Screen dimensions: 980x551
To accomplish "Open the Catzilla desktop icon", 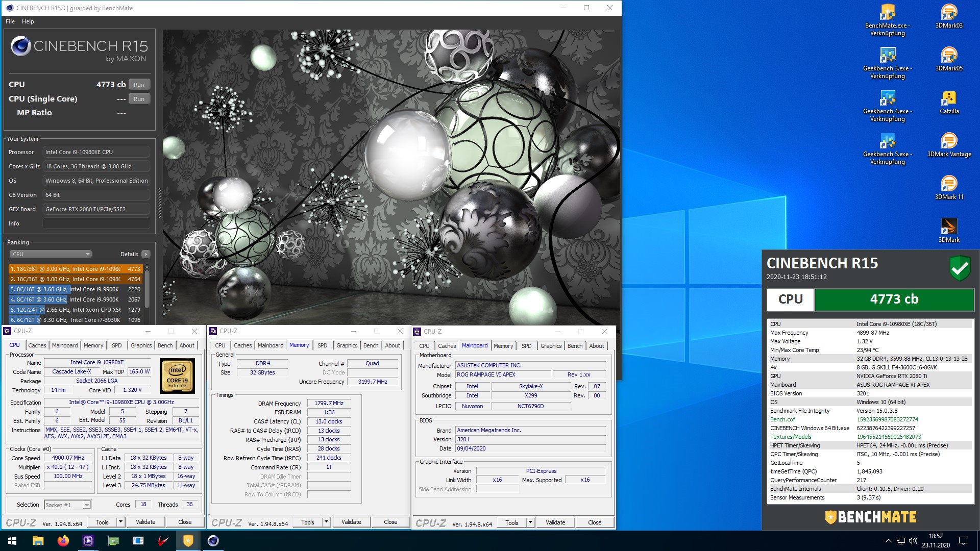I will click(949, 102).
